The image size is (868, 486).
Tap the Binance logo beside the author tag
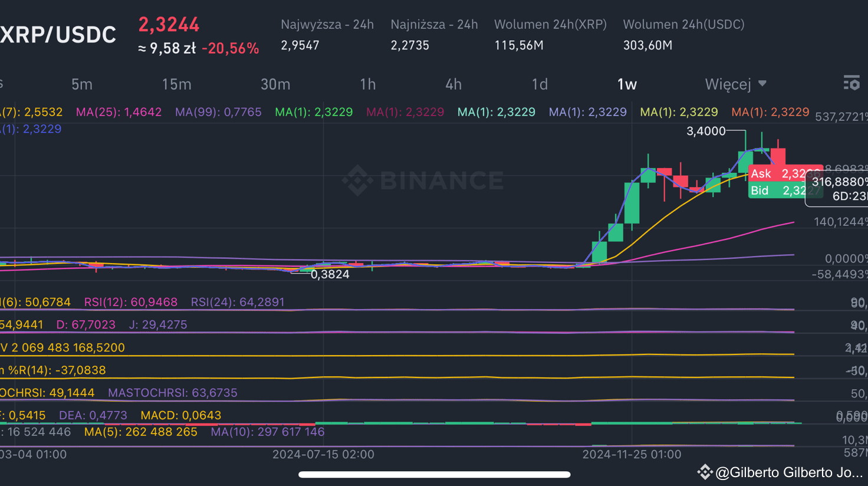[705, 472]
